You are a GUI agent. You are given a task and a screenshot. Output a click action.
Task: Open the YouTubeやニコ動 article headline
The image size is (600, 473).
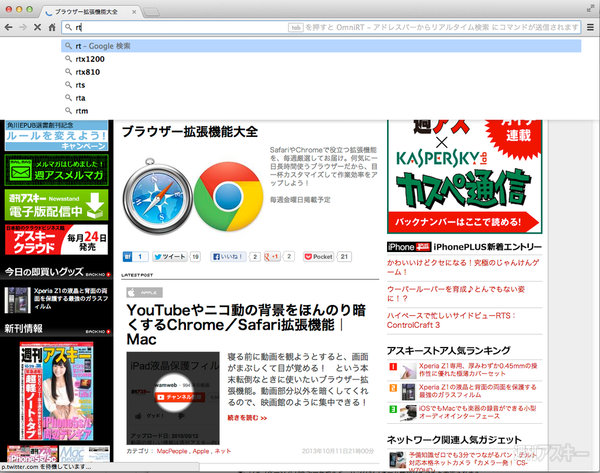click(246, 325)
